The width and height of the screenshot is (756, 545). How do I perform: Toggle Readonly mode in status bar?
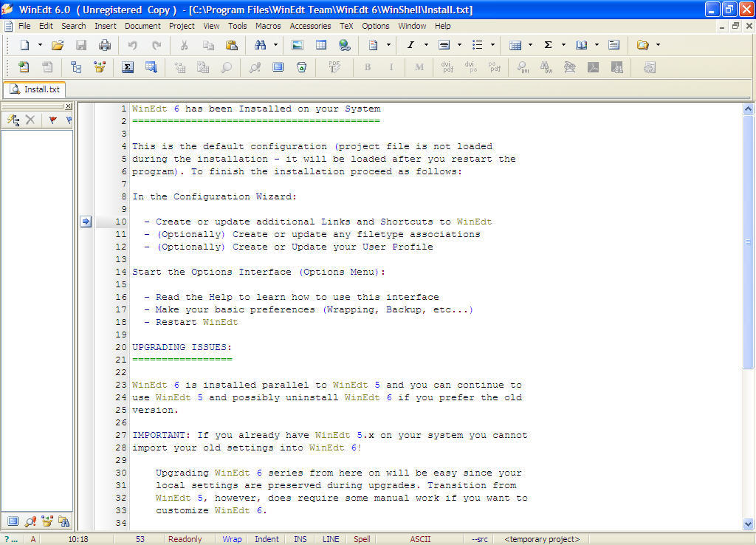coord(185,539)
